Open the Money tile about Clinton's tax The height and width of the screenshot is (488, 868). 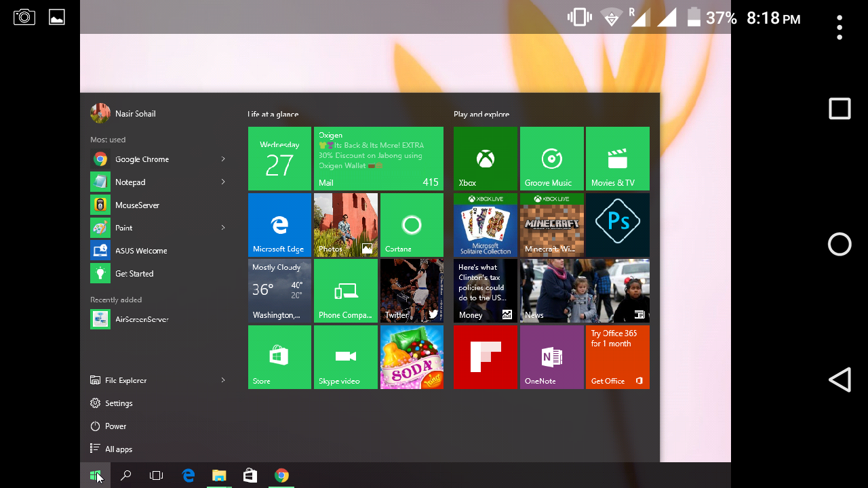[485, 291]
